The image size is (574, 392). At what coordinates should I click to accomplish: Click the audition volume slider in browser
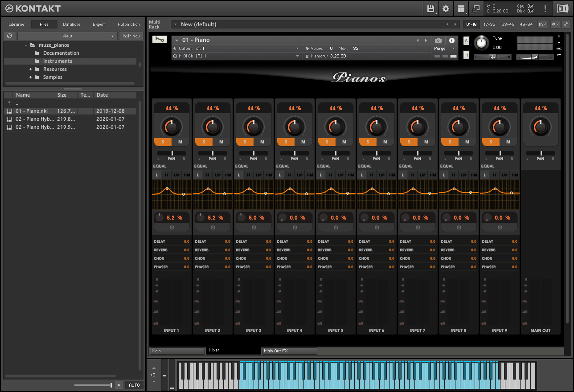[93, 385]
